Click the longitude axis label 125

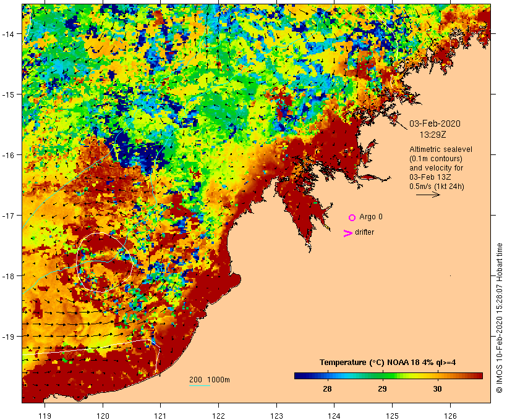tap(392, 416)
